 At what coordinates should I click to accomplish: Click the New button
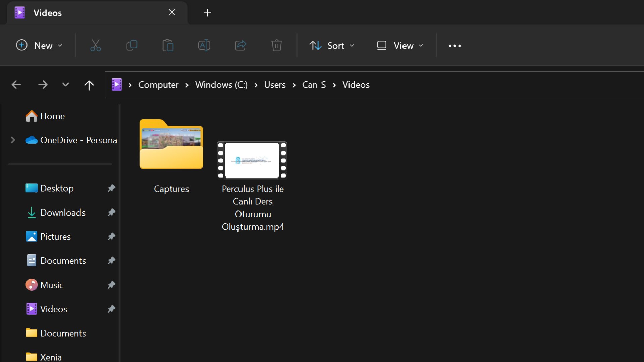(40, 46)
